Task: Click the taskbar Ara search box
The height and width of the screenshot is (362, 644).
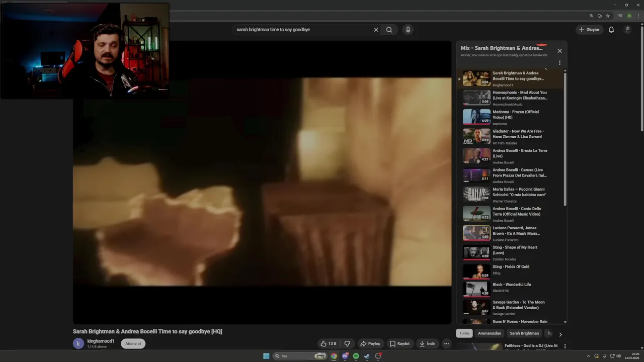Action: click(x=300, y=356)
